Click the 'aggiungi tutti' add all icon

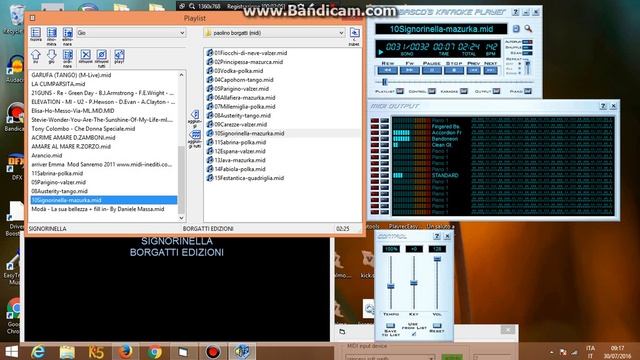195,135
